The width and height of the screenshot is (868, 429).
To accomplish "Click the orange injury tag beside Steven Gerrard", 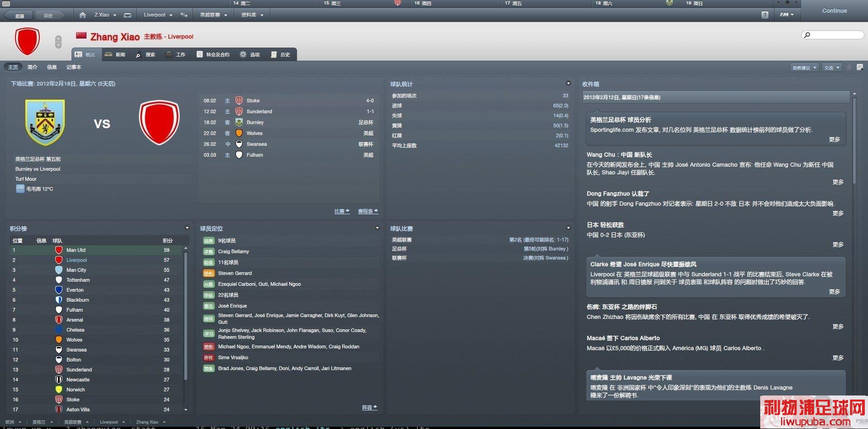I will point(208,273).
